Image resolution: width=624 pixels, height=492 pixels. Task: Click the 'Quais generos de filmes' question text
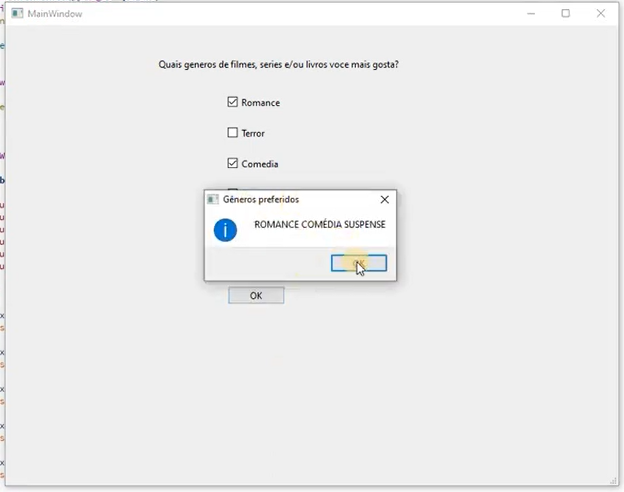coord(279,65)
